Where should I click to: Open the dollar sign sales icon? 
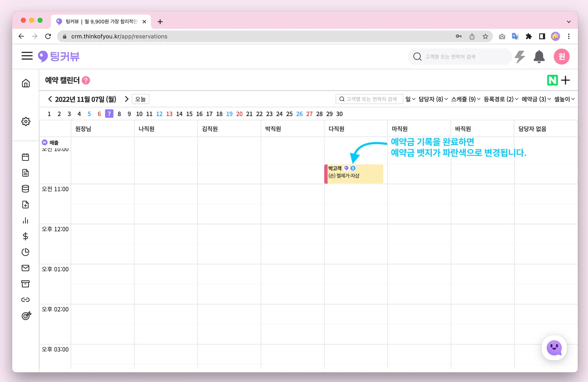pos(26,236)
